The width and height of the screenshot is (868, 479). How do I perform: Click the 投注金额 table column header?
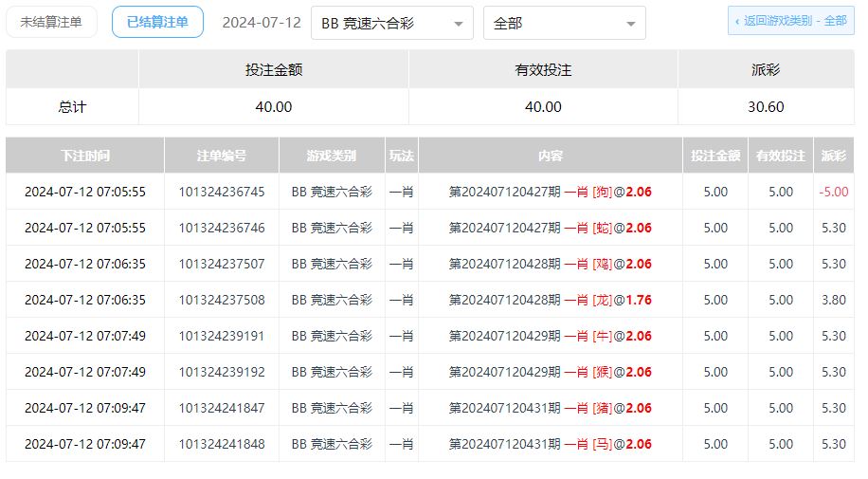715,156
